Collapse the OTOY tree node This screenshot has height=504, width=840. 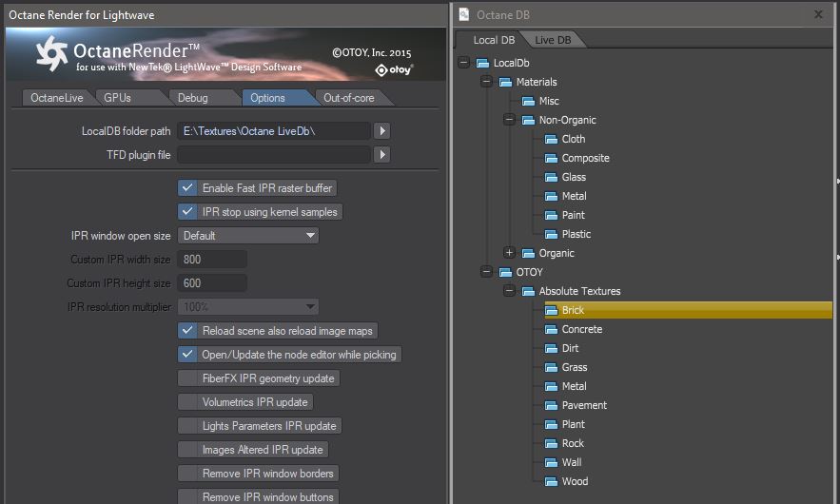[486, 272]
